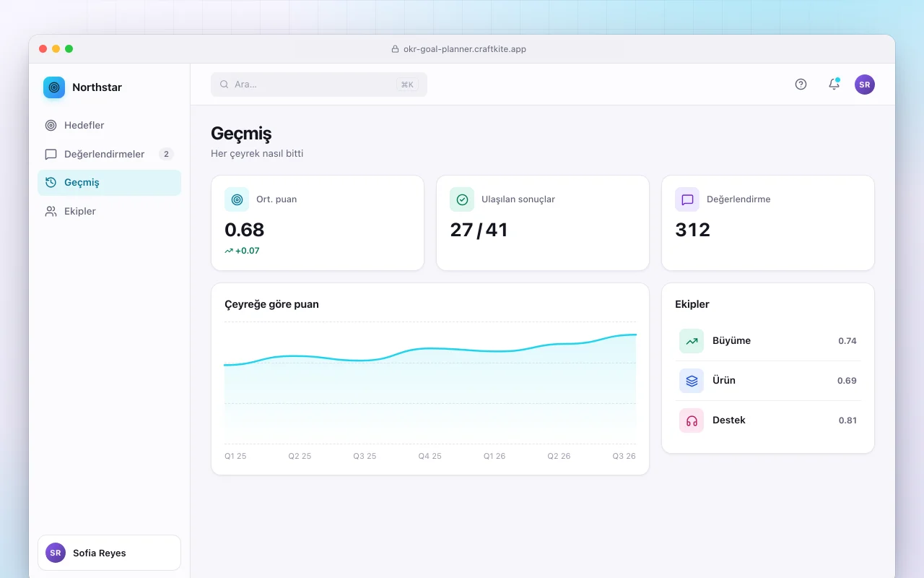The height and width of the screenshot is (578, 924).
Task: Open Hedefler in the sidebar
Action: click(x=109, y=125)
